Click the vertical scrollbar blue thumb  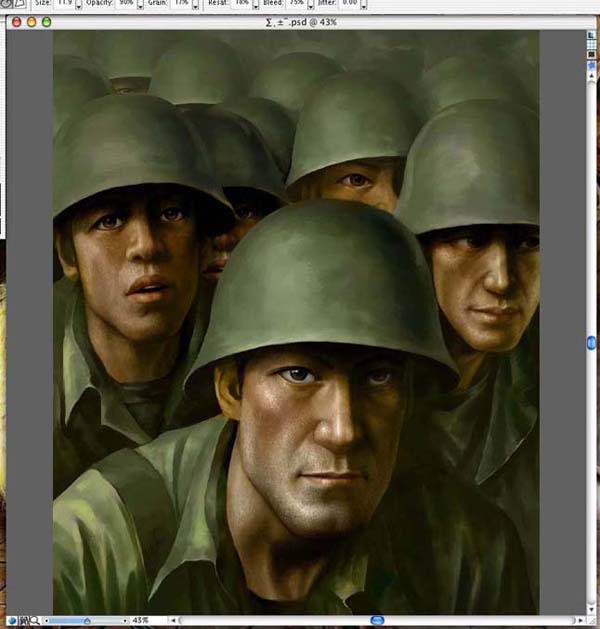[592, 343]
